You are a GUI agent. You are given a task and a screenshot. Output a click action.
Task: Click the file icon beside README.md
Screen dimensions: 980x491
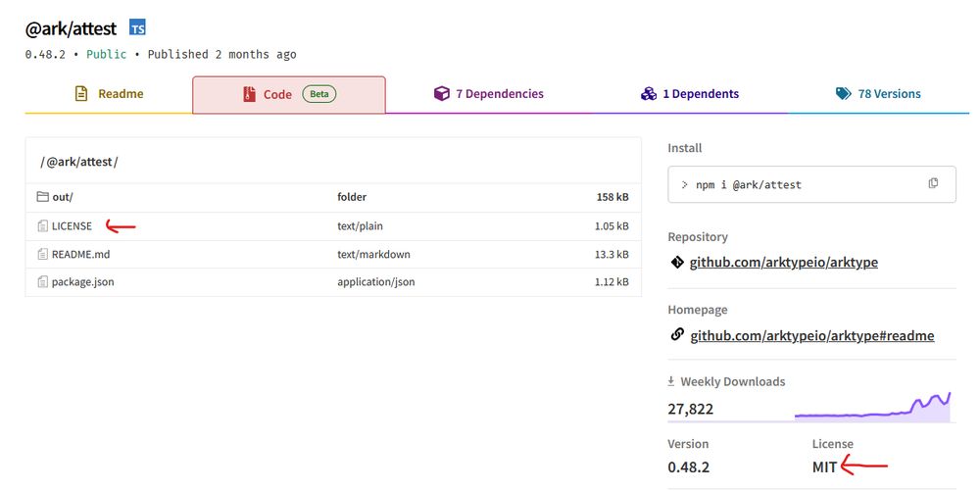click(x=42, y=254)
